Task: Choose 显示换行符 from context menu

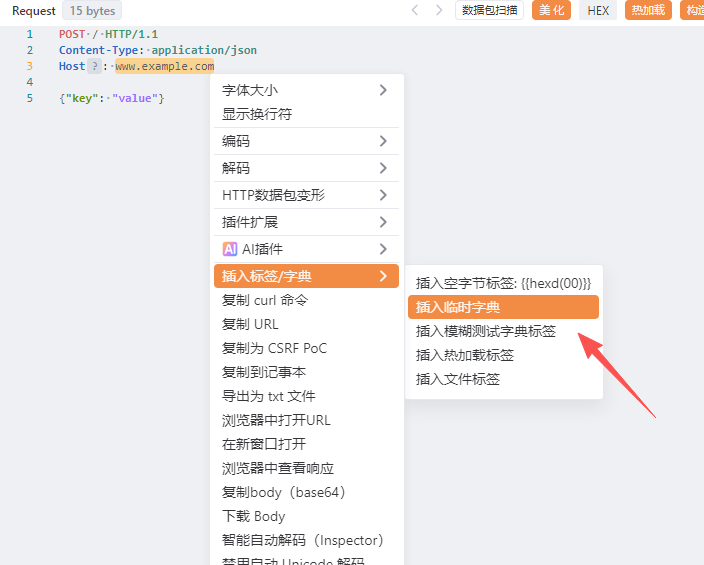Action: tap(307, 114)
